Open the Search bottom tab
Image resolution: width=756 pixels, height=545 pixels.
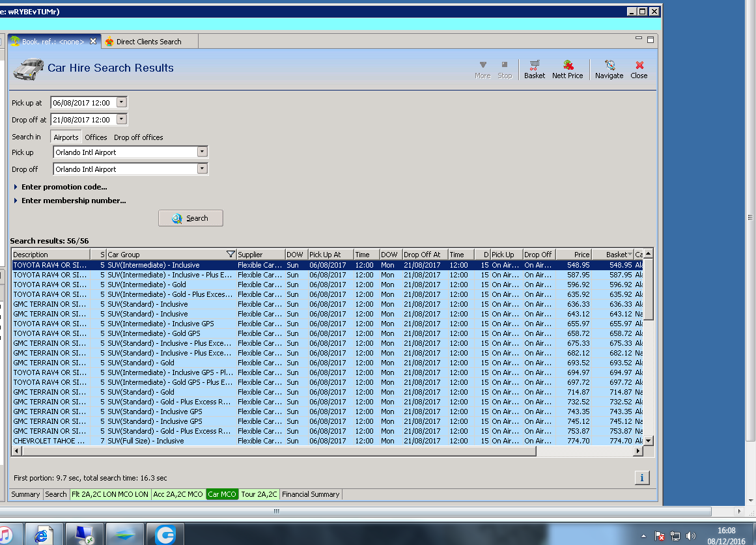(56, 494)
